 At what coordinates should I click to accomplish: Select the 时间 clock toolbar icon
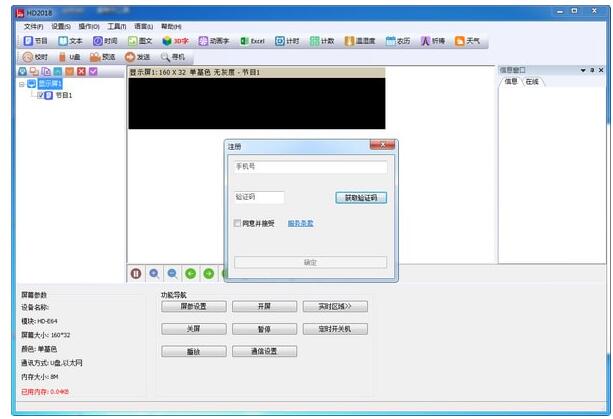tap(105, 41)
